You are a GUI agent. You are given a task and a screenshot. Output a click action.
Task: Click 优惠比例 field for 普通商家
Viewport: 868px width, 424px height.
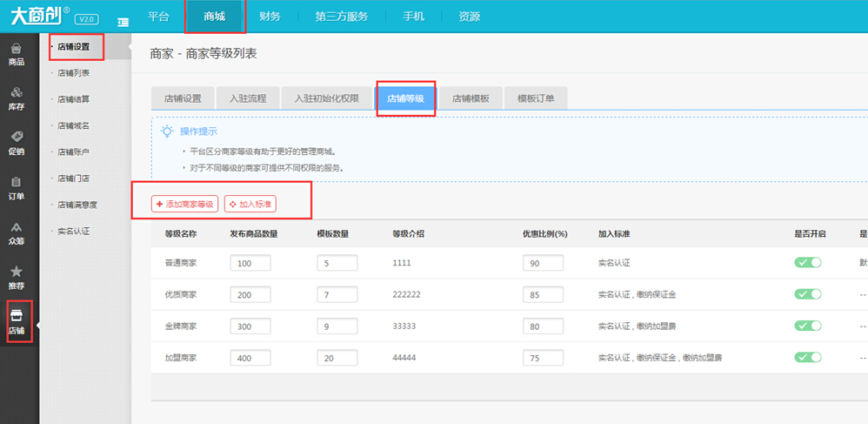[543, 263]
